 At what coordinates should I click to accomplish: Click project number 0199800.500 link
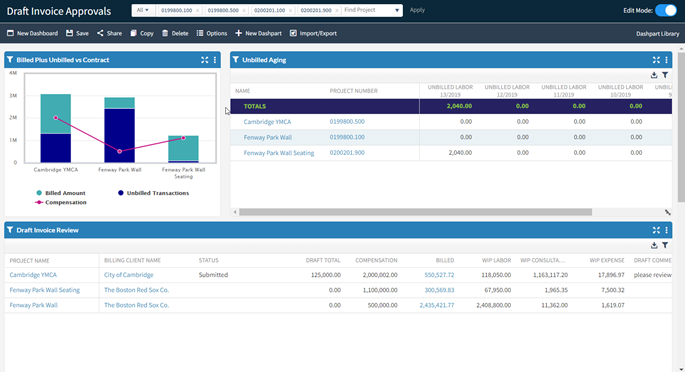point(347,121)
